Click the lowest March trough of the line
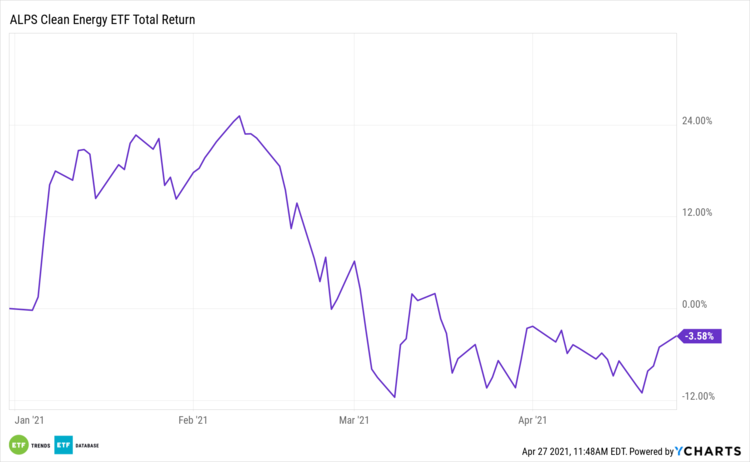750x462 pixels. 395,397
